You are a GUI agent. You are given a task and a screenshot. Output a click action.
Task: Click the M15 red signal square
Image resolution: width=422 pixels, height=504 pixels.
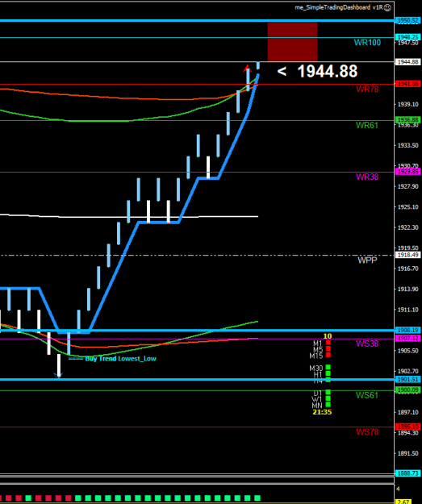coord(328,355)
